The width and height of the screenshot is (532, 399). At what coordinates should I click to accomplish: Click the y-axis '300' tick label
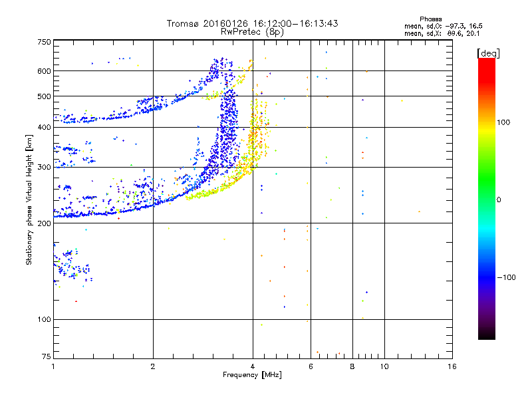pos(44,168)
